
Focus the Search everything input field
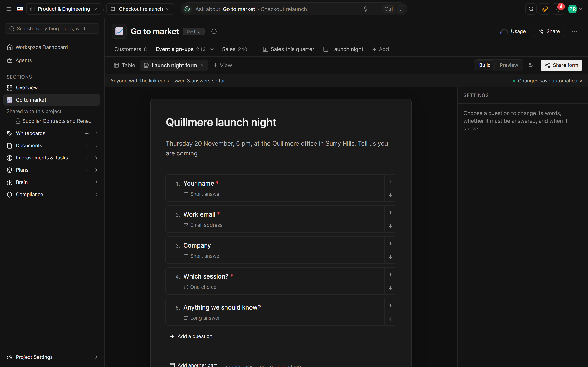click(x=52, y=28)
